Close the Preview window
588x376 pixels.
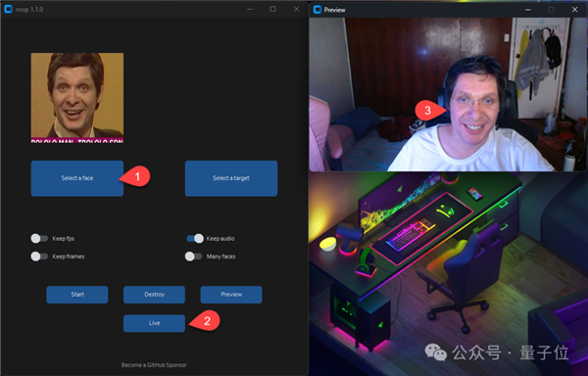pos(575,10)
